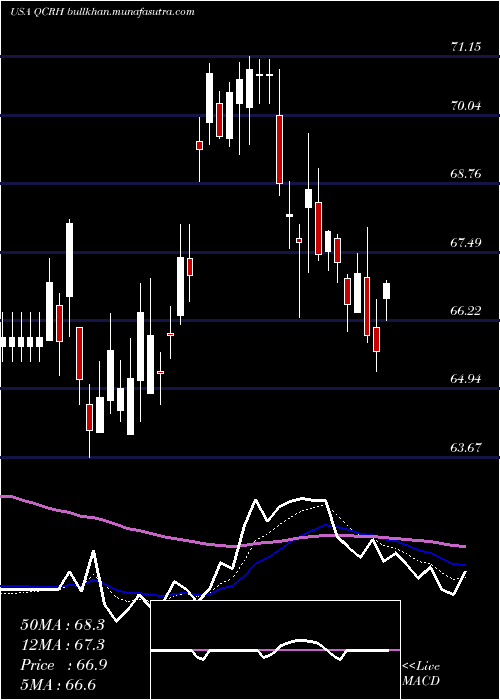Click the 71.15 price level label
500x700 pixels.
point(466,46)
